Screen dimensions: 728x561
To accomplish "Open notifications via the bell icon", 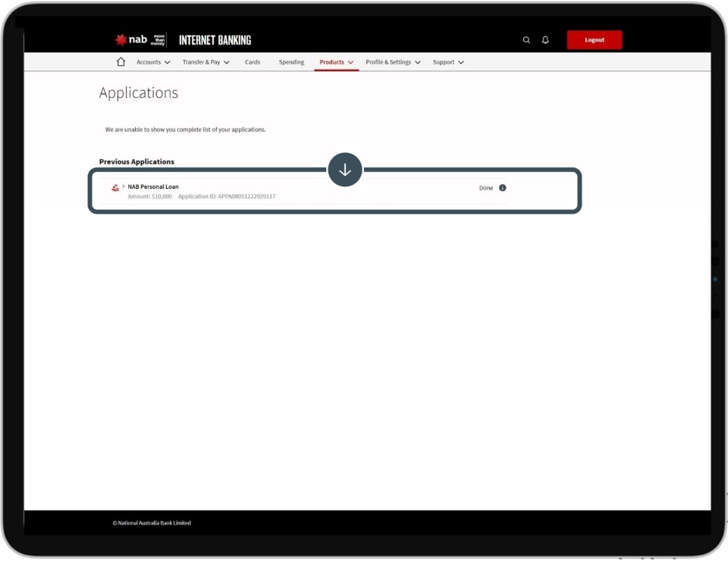I will click(x=545, y=40).
